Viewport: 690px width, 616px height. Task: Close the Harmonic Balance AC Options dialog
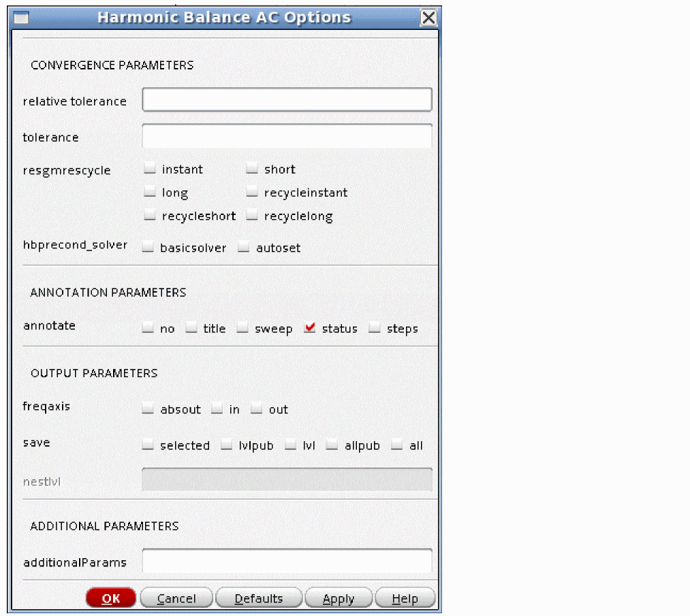click(x=428, y=18)
